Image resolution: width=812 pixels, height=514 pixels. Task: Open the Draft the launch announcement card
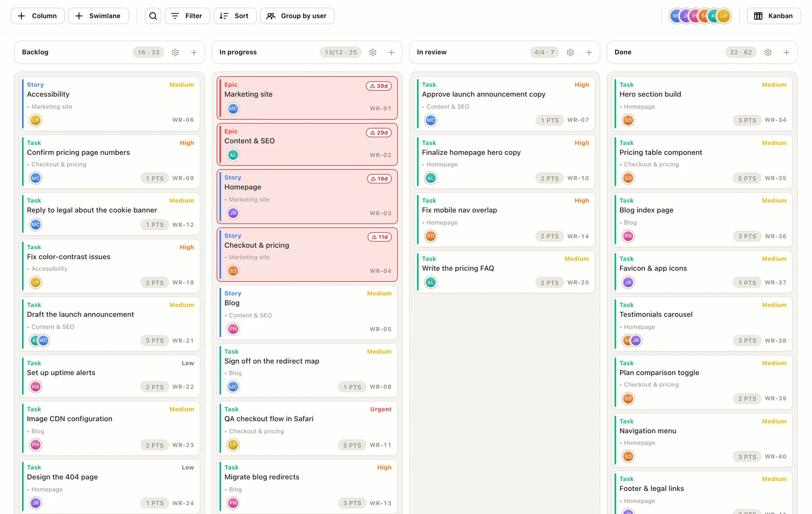pyautogui.click(x=110, y=323)
